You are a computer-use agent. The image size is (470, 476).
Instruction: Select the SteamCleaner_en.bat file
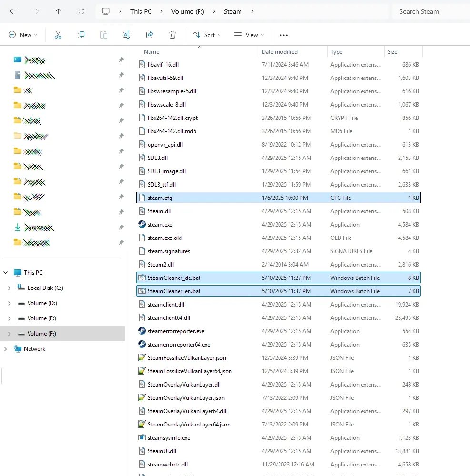tap(279, 291)
